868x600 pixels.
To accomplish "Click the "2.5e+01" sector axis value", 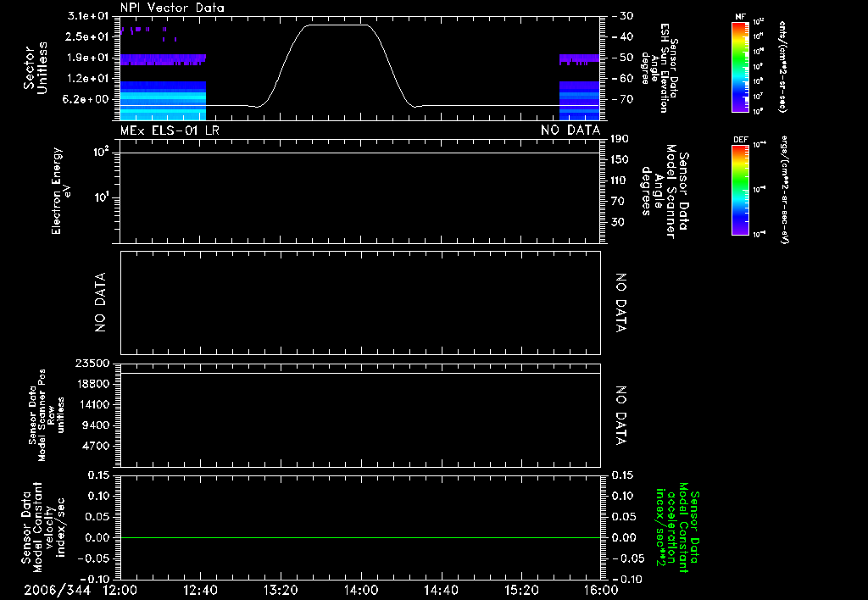I will coord(88,36).
